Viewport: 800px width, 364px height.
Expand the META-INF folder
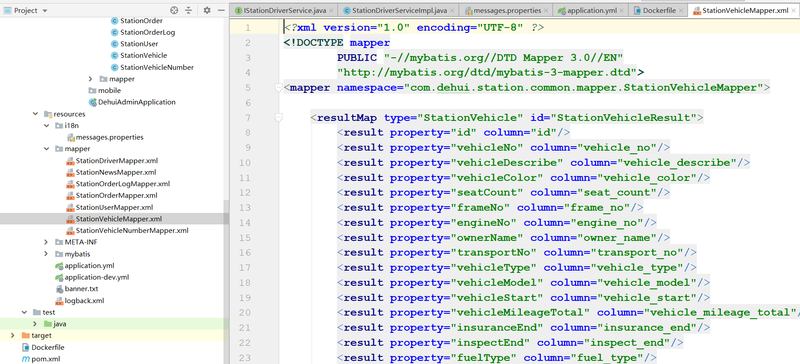(x=46, y=242)
